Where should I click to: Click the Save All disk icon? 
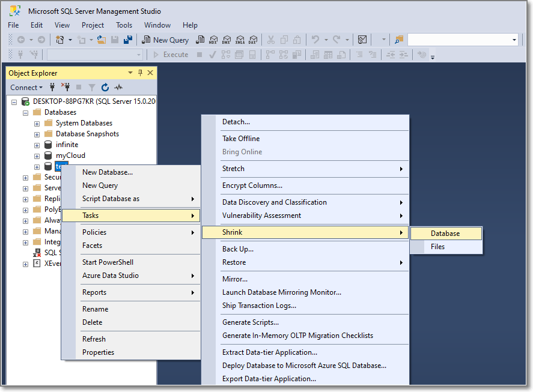128,40
